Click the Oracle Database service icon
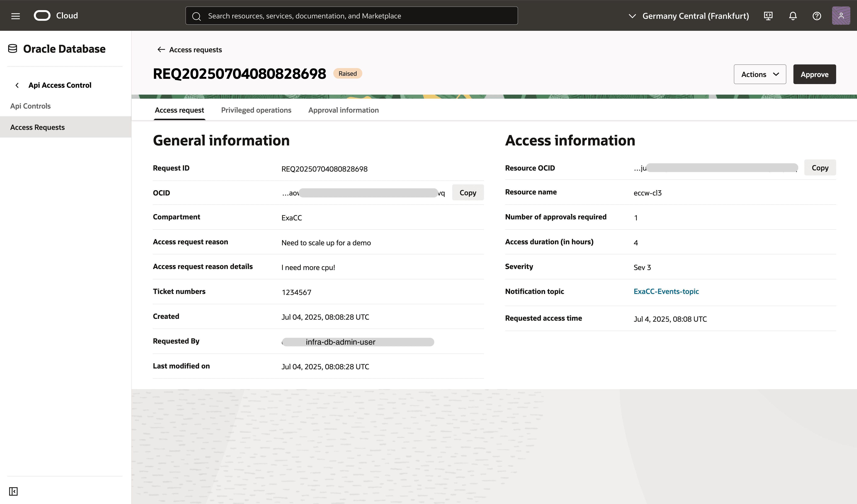Image resolution: width=857 pixels, height=504 pixels. [x=13, y=48]
